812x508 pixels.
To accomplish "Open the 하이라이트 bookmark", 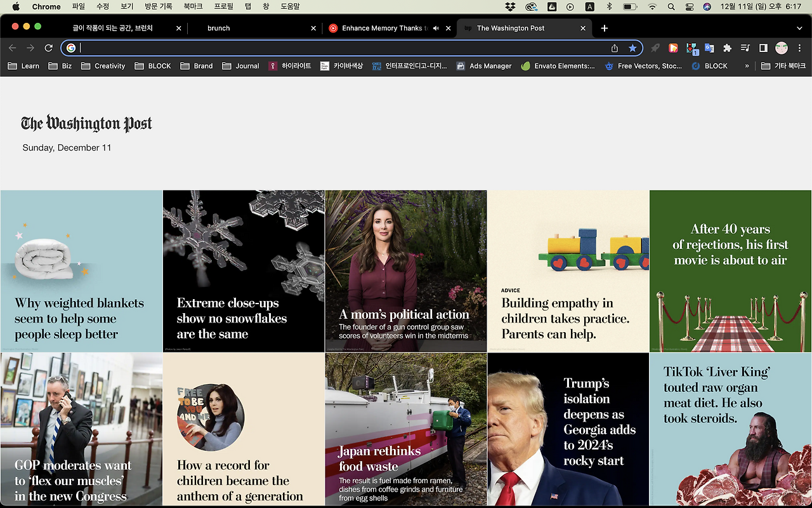I will click(290, 66).
